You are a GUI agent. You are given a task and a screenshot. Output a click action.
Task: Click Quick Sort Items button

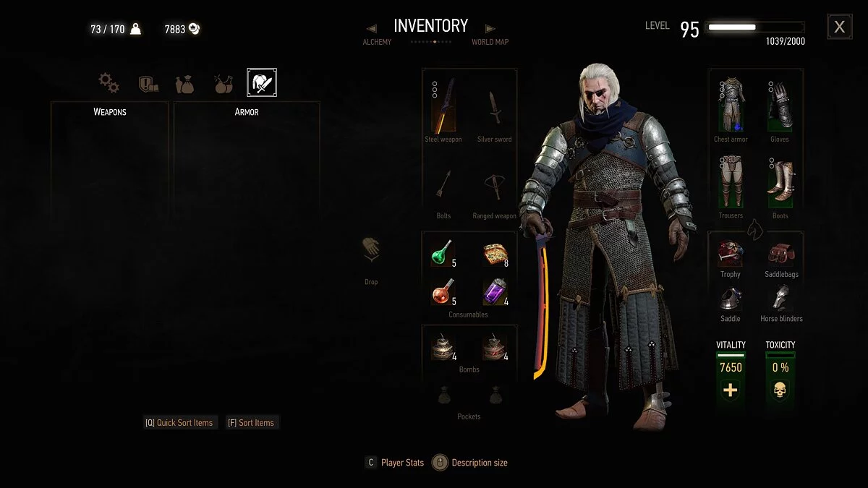pyautogui.click(x=179, y=423)
